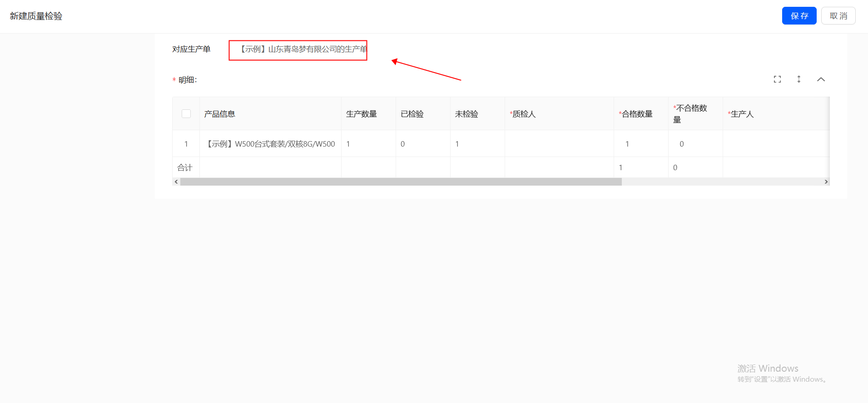Click the vertical expand height icon
The height and width of the screenshot is (403, 868).
tap(799, 79)
